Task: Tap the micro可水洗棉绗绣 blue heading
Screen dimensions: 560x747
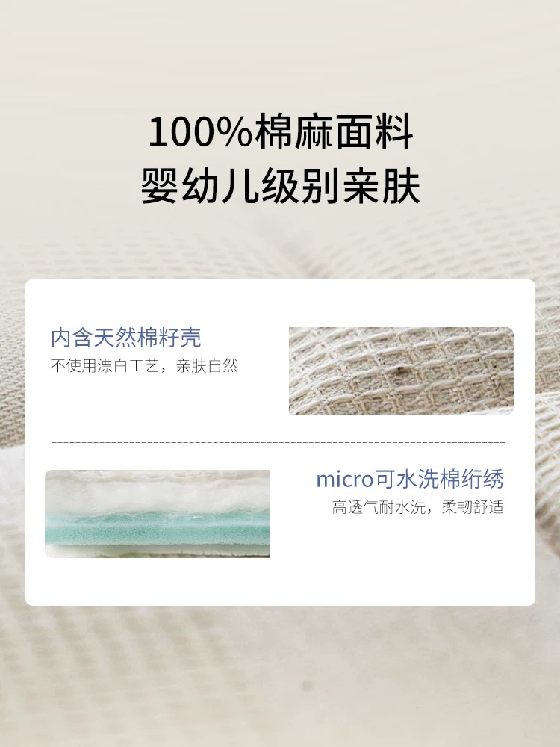Action: coord(410,479)
